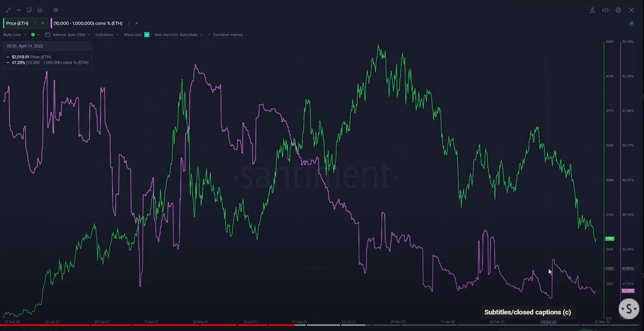Close the fullscreen chart view

632,10
